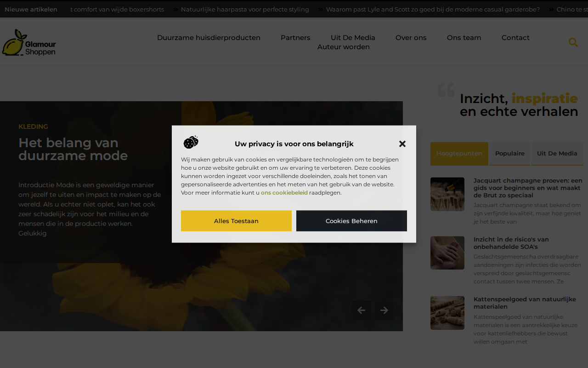Open Partners menu item

click(x=295, y=38)
